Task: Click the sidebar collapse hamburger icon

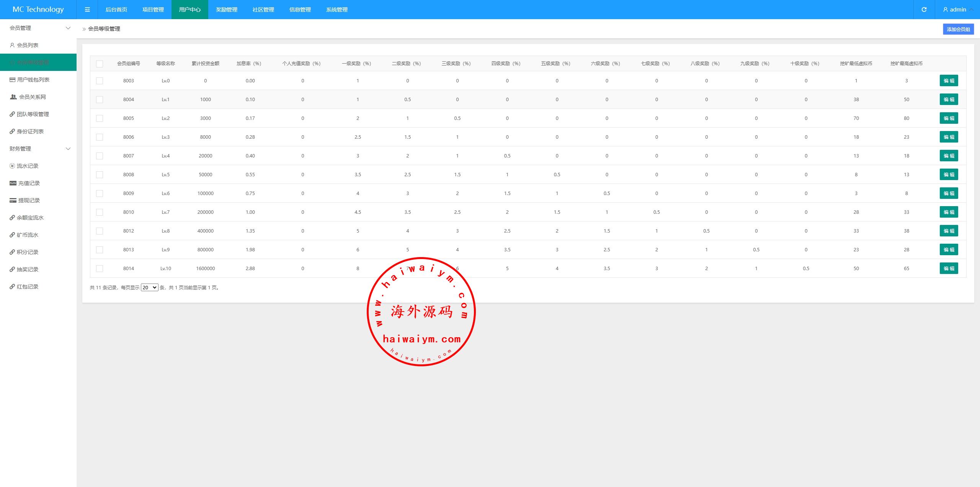Action: pos(87,10)
